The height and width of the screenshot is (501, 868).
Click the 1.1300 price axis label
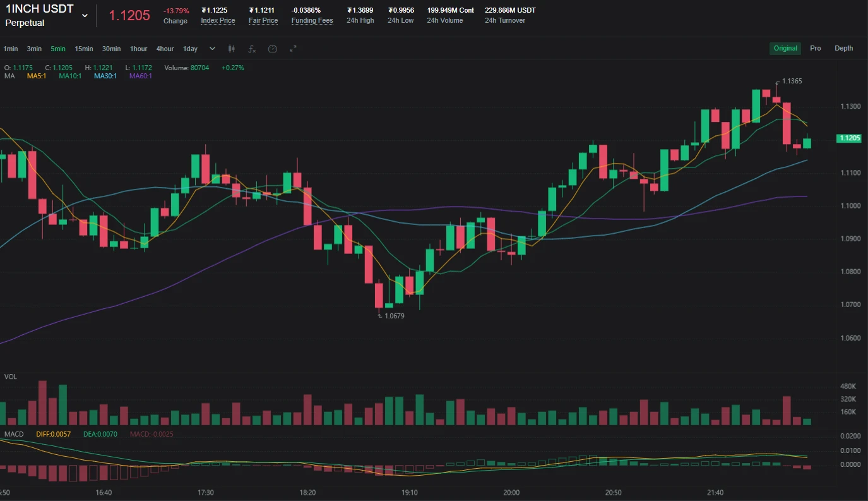pos(850,106)
